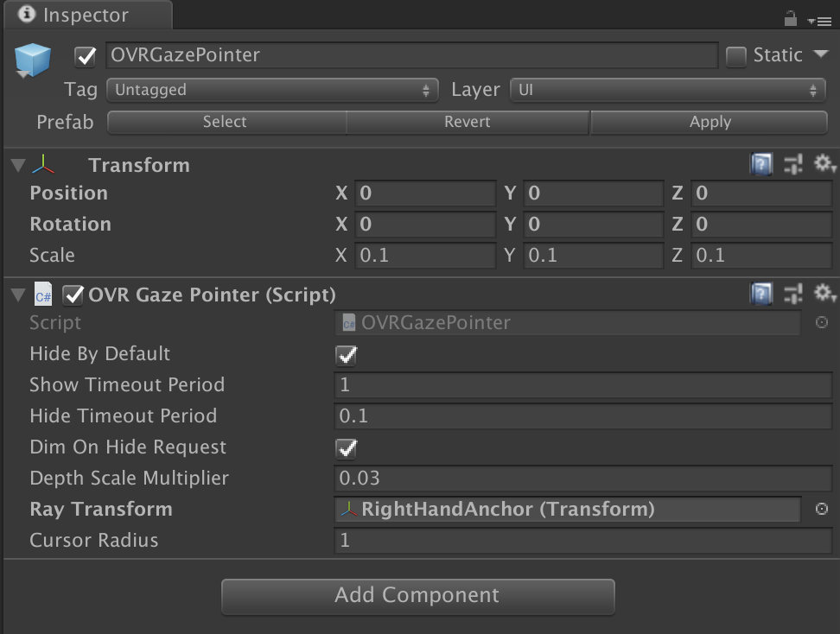Click the Transform presets icon
840x634 pixels.
coord(793,164)
